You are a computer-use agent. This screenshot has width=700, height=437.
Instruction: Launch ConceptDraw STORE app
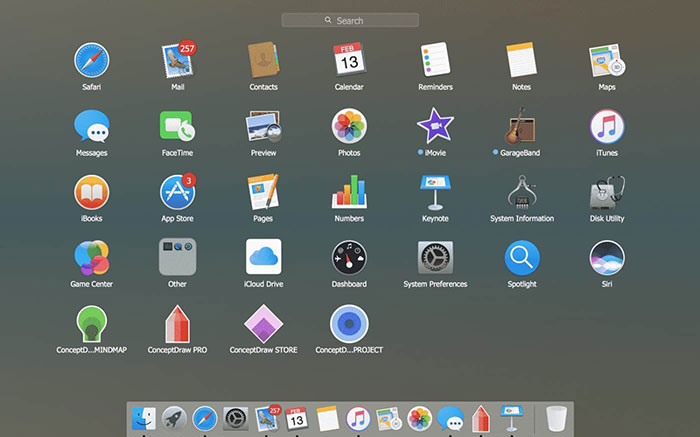tap(263, 323)
